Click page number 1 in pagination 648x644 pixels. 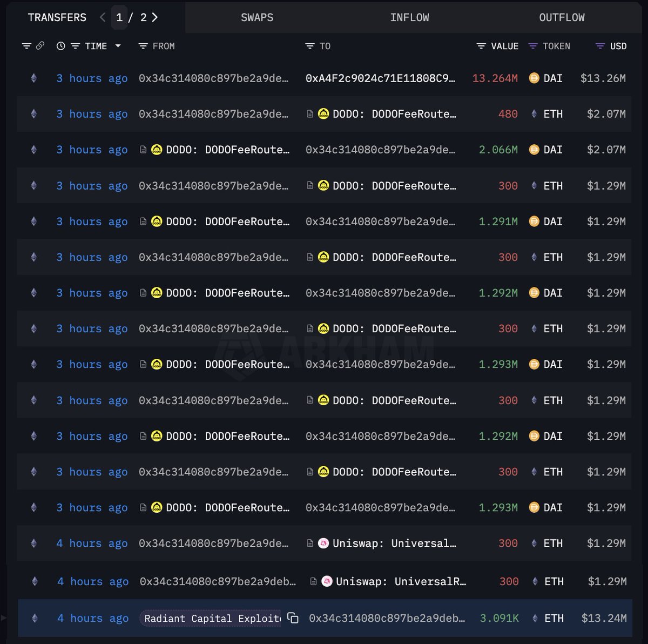(119, 17)
